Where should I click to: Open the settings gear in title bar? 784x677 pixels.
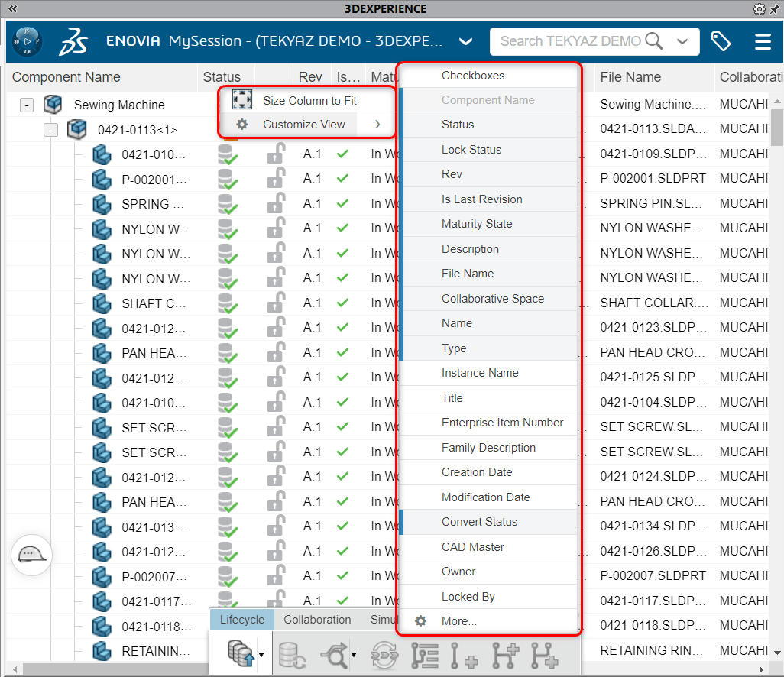pos(759,9)
